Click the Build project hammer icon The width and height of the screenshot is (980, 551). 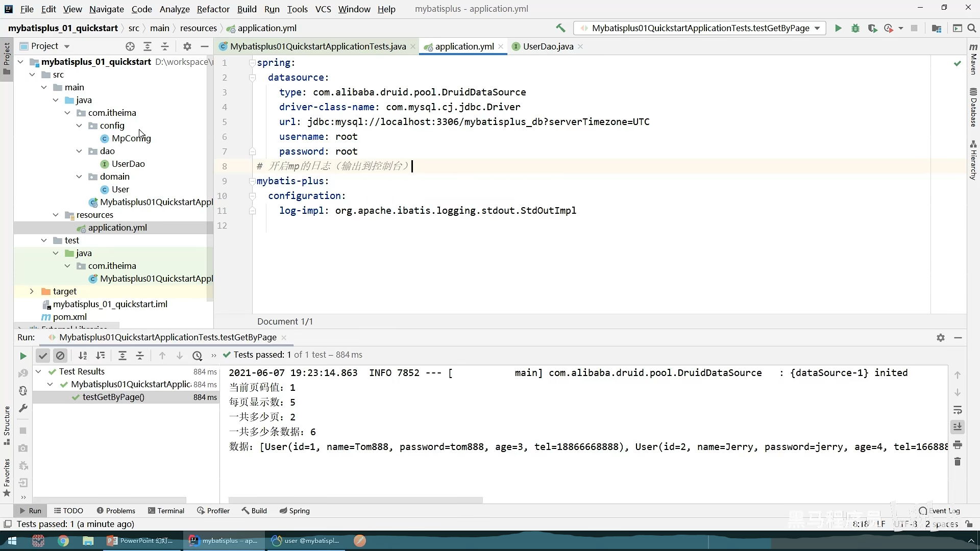pyautogui.click(x=560, y=28)
